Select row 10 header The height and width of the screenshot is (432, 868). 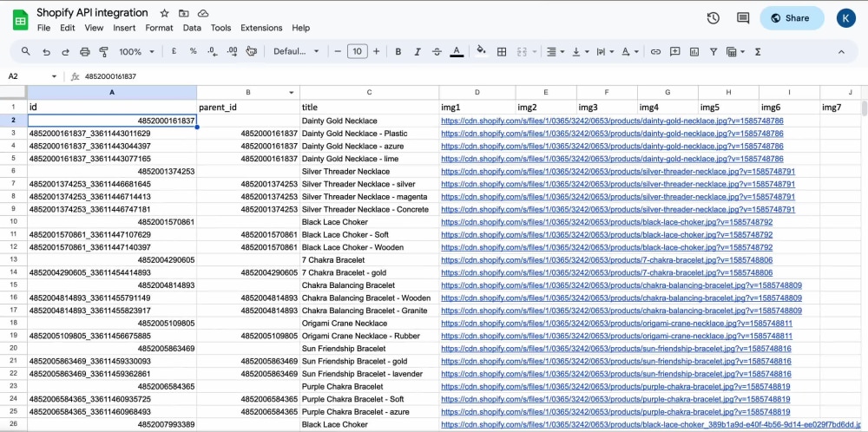13,222
